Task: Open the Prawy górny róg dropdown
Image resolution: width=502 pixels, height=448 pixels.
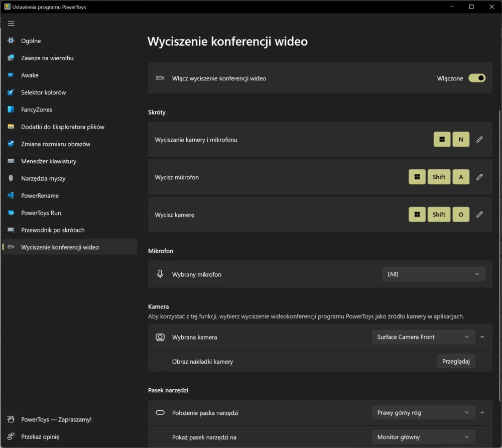Action: point(423,412)
